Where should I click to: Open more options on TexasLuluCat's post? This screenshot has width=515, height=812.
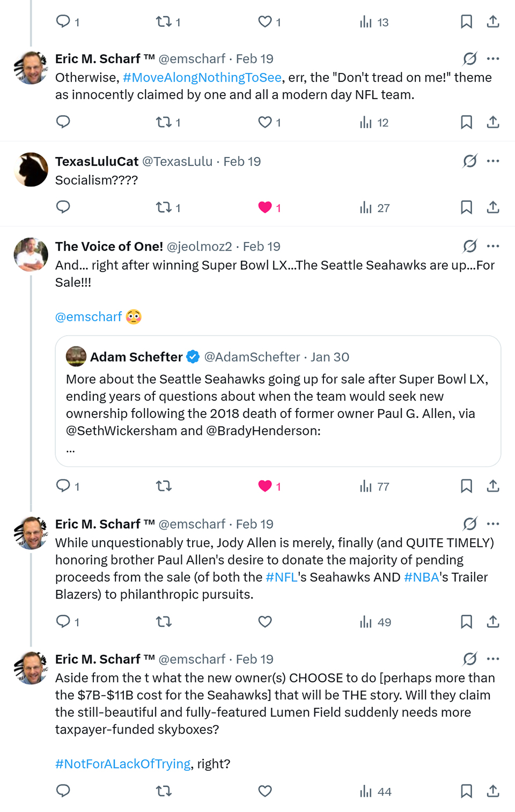tap(493, 161)
